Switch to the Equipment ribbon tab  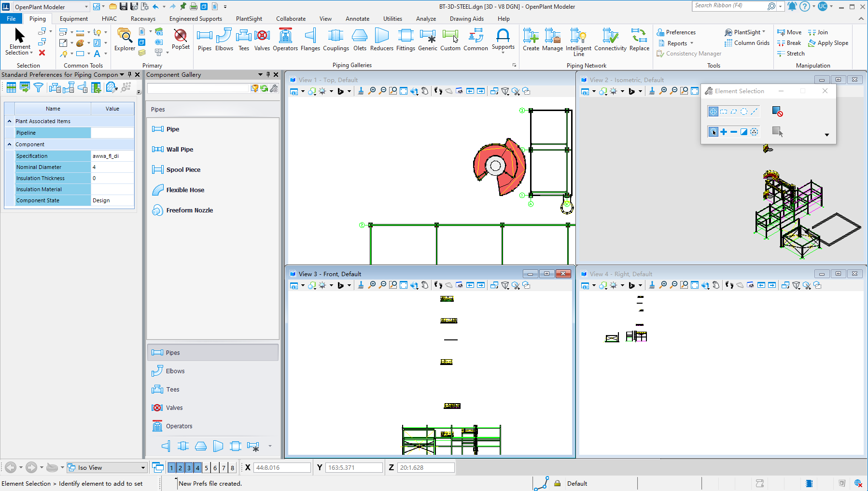click(x=73, y=18)
